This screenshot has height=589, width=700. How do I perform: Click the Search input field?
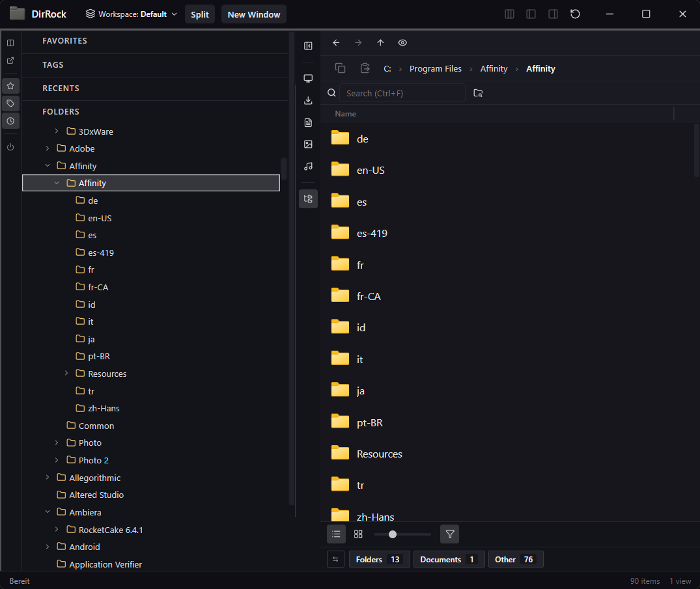(x=402, y=92)
